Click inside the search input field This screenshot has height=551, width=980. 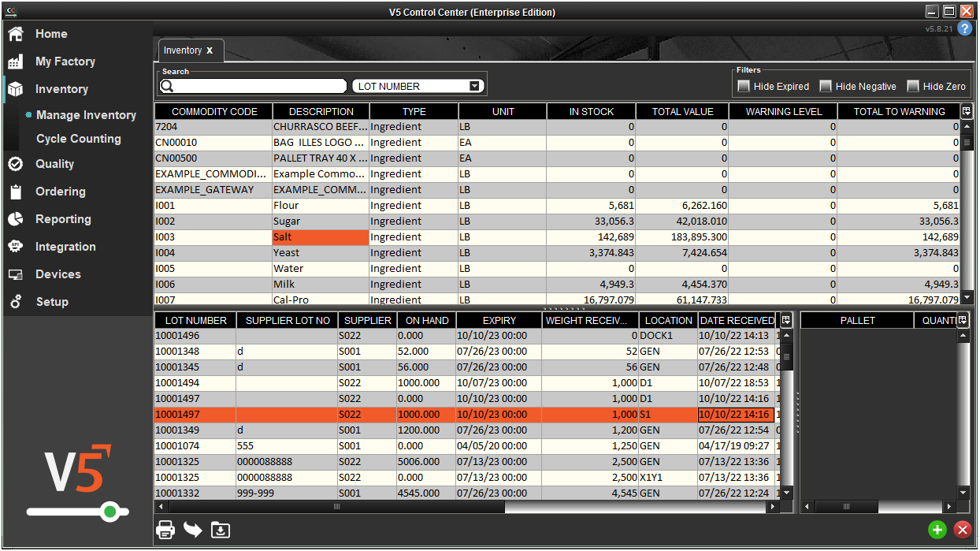pyautogui.click(x=252, y=85)
